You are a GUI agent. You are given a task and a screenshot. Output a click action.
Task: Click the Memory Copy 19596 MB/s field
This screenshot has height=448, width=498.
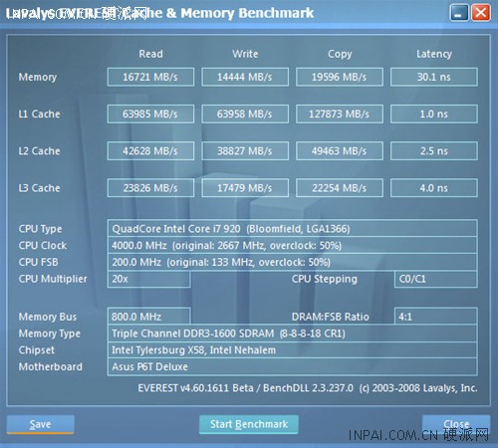click(340, 77)
